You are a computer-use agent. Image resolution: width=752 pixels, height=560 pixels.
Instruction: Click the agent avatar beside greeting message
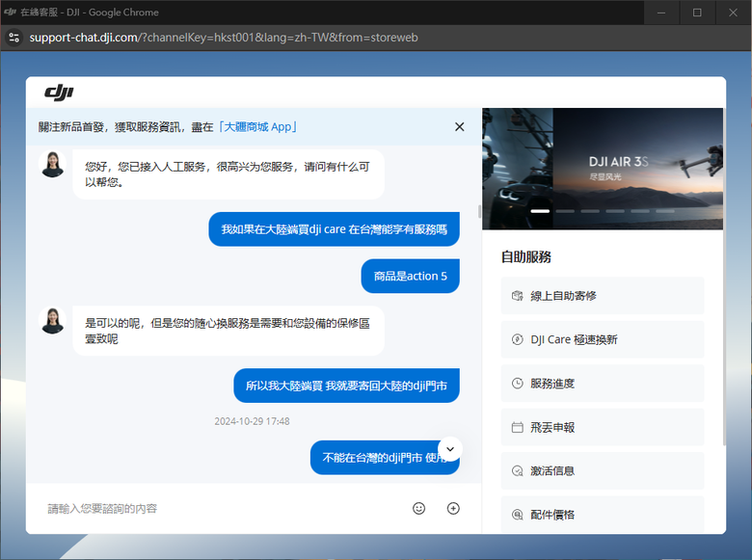click(x=52, y=164)
